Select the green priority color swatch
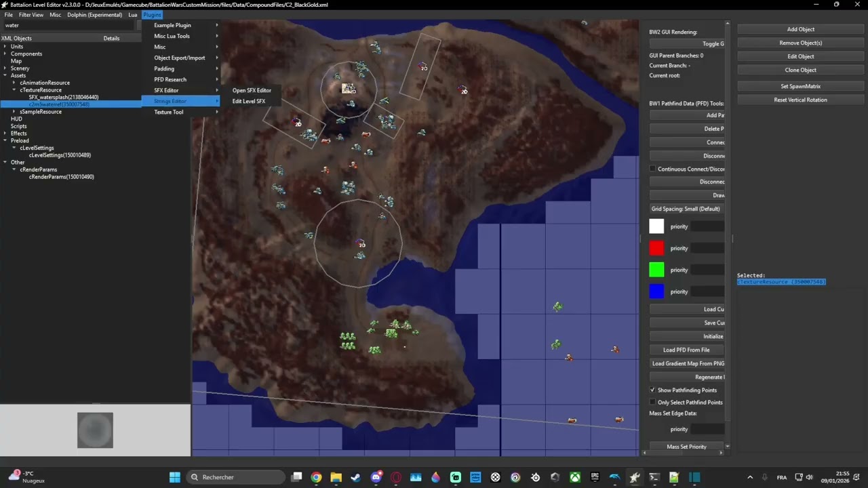The width and height of the screenshot is (868, 488). [656, 270]
